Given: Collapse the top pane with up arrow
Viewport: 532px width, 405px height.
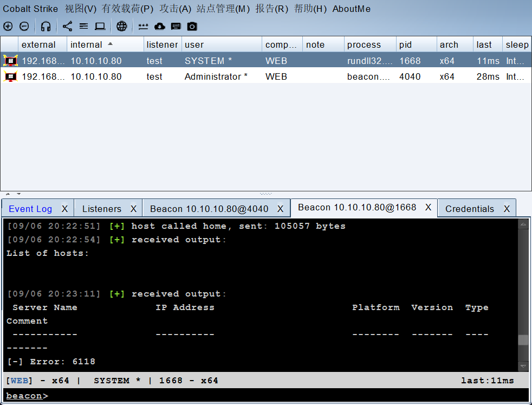Looking at the screenshot, I should click(8, 194).
